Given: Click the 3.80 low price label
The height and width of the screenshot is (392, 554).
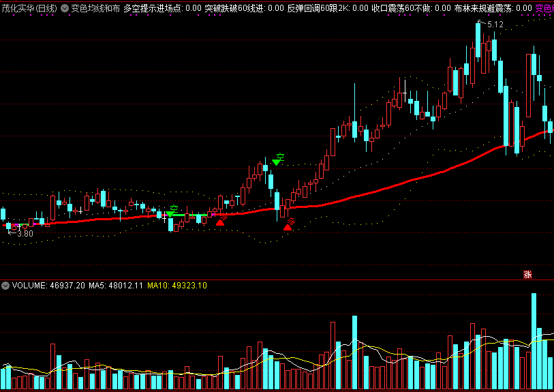Looking at the screenshot, I should [25, 234].
